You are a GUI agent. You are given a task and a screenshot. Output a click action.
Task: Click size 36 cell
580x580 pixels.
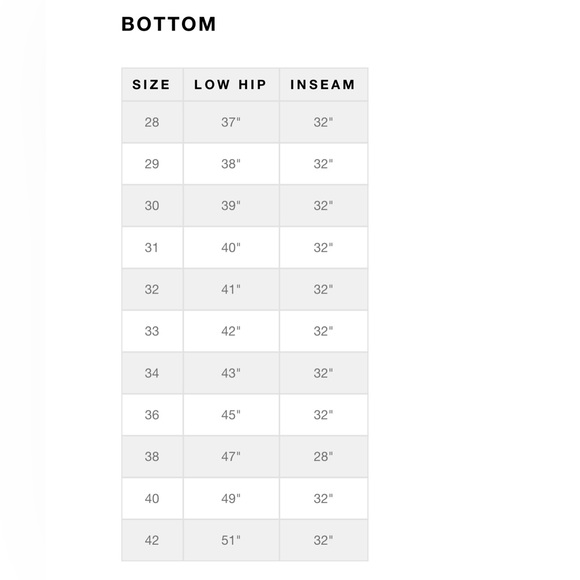click(152, 415)
